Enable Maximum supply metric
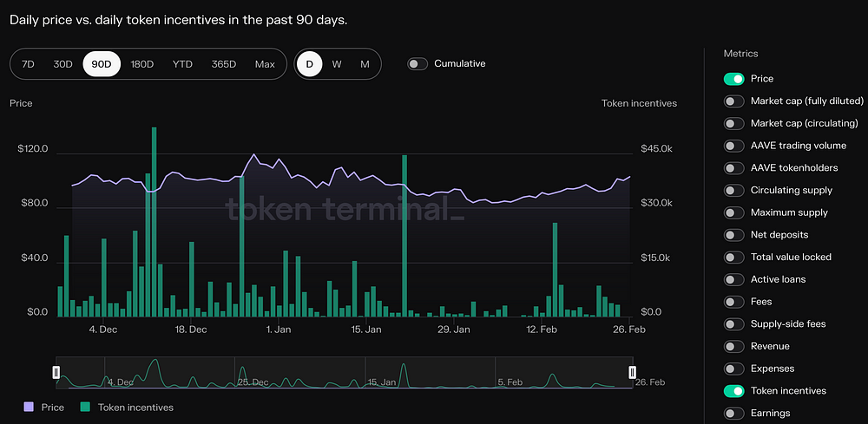868x424 pixels. point(734,212)
